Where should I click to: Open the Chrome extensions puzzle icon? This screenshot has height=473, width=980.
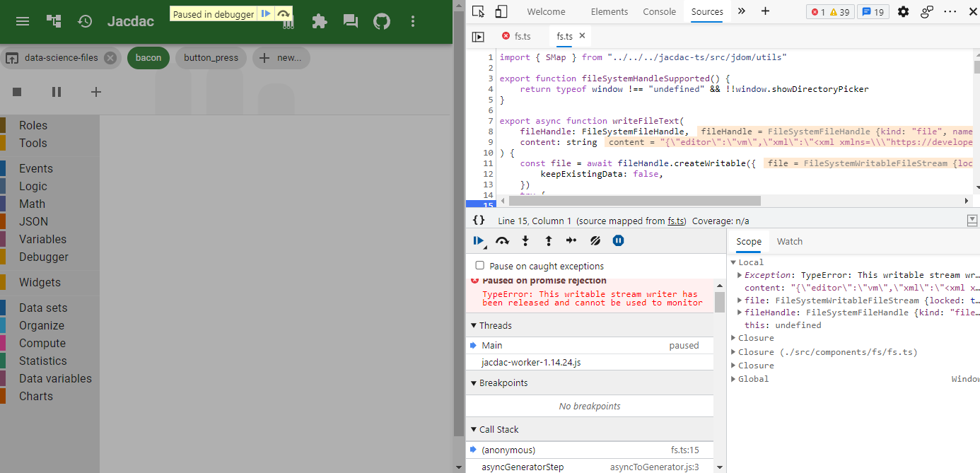coord(319,21)
